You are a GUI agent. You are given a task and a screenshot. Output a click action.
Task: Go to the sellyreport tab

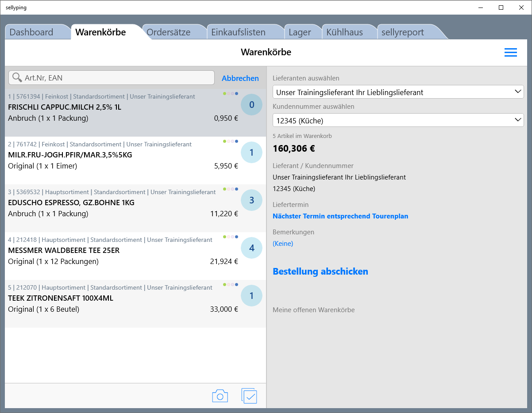pyautogui.click(x=402, y=32)
